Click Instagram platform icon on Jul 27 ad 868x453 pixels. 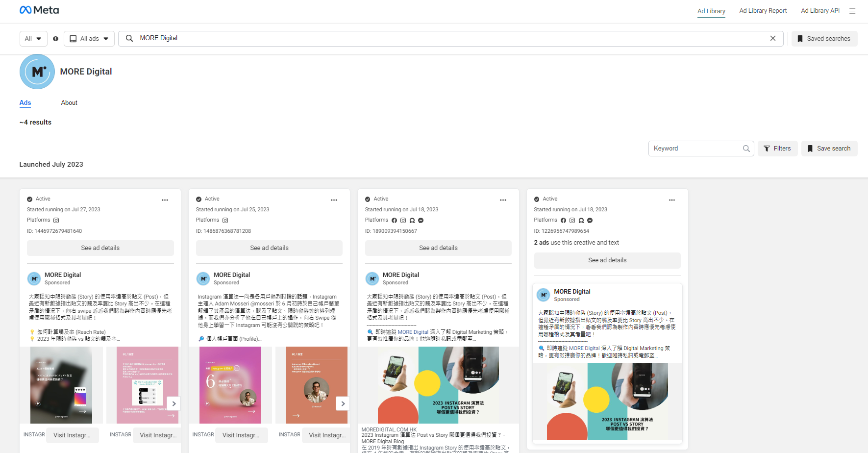click(56, 221)
